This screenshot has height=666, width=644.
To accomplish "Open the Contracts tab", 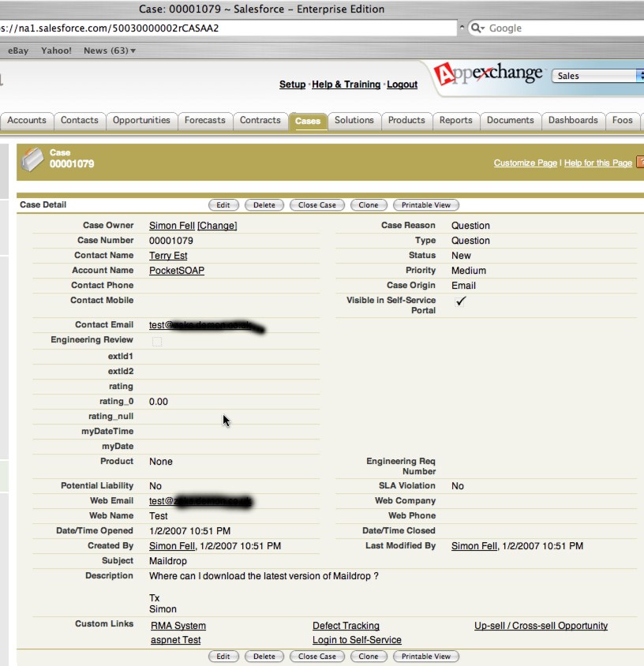I will [x=260, y=120].
